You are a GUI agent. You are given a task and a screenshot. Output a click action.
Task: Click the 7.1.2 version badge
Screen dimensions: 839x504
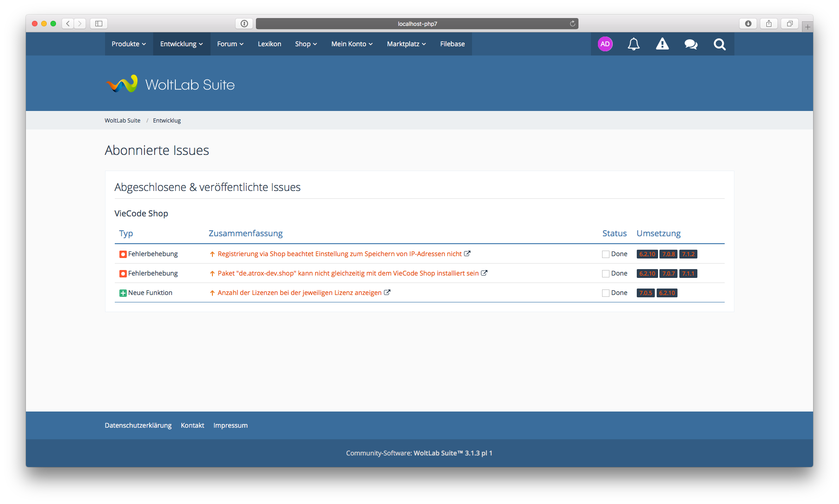tap(688, 254)
